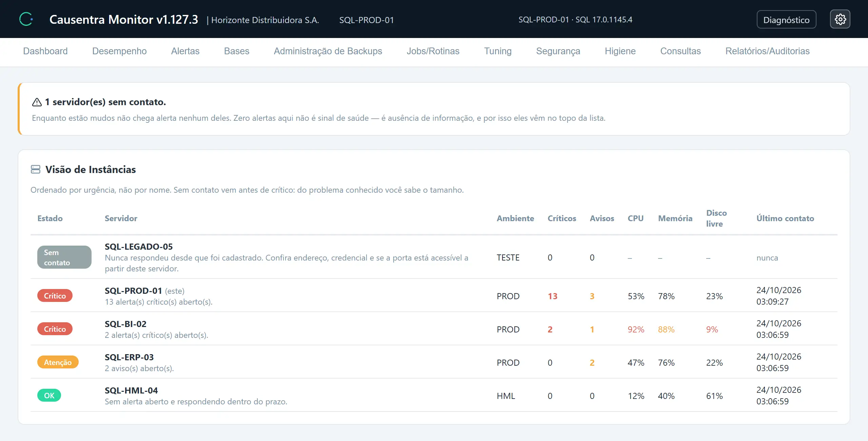Select the SQL-PROD-01 (este) row name

[144, 291]
